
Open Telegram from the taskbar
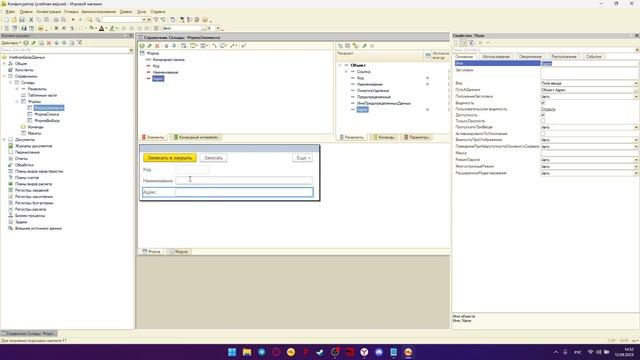click(262, 352)
